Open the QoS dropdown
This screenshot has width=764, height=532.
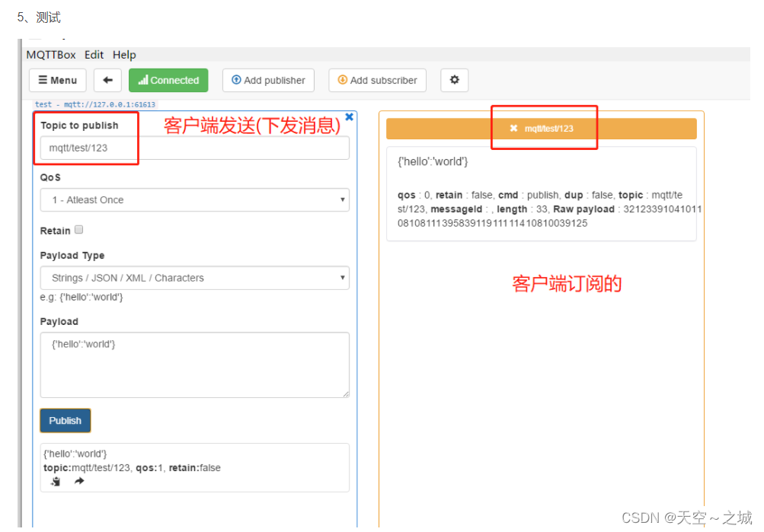point(194,199)
